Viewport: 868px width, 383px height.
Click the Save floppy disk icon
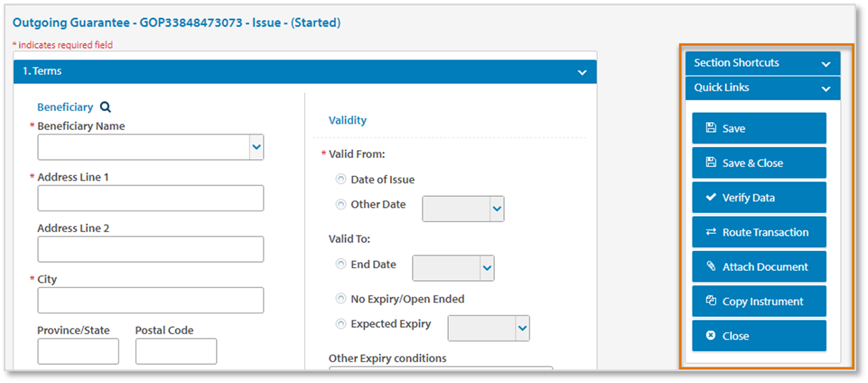point(711,128)
